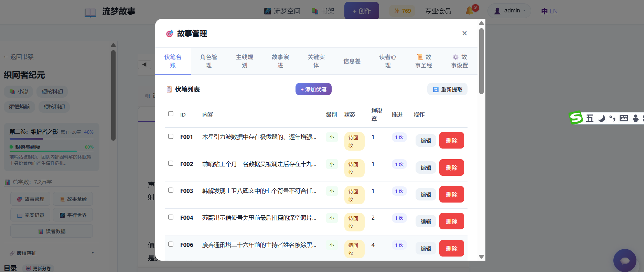Click the 769 points badge
This screenshot has width=644, height=272.
tap(402, 11)
